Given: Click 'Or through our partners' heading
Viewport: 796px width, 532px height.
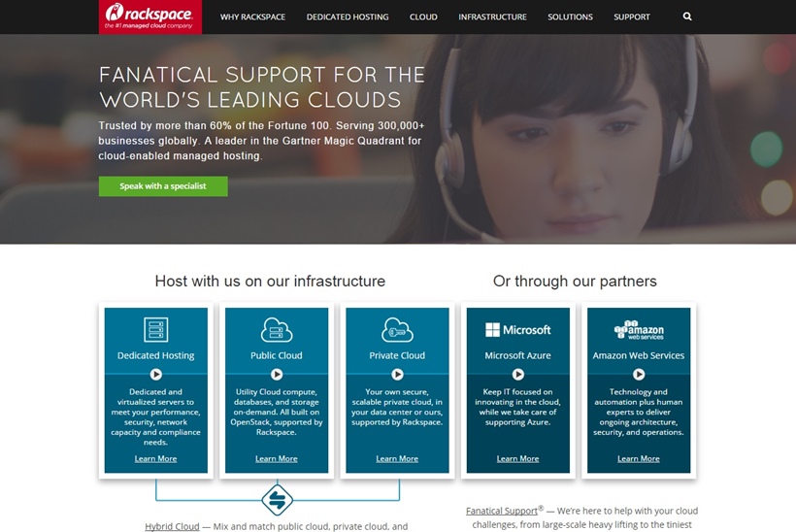Looking at the screenshot, I should (x=575, y=281).
